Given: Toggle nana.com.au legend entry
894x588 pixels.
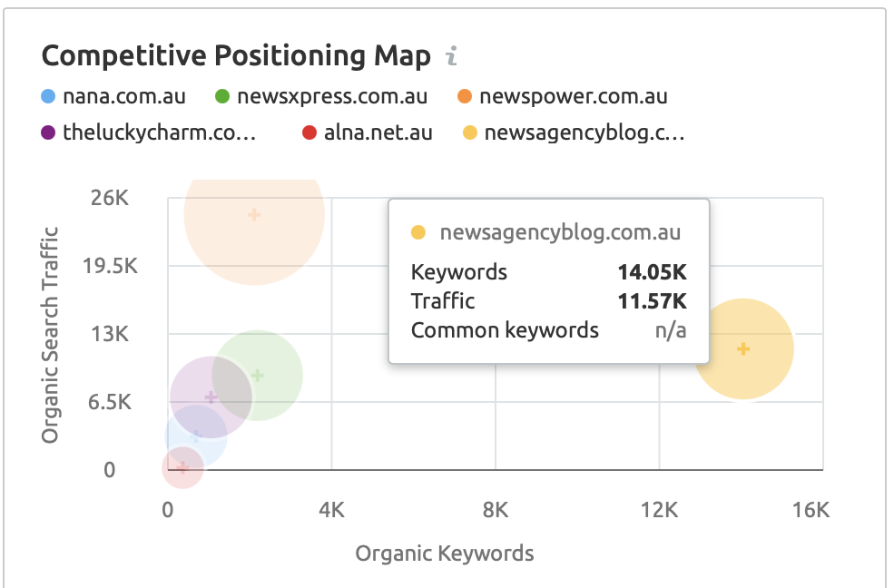Looking at the screenshot, I should 124,96.
